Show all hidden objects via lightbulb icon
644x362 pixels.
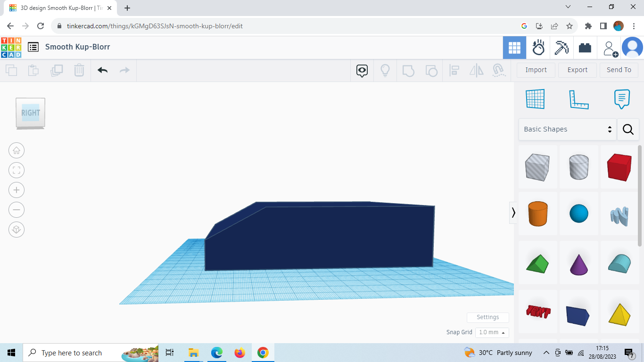(x=385, y=70)
